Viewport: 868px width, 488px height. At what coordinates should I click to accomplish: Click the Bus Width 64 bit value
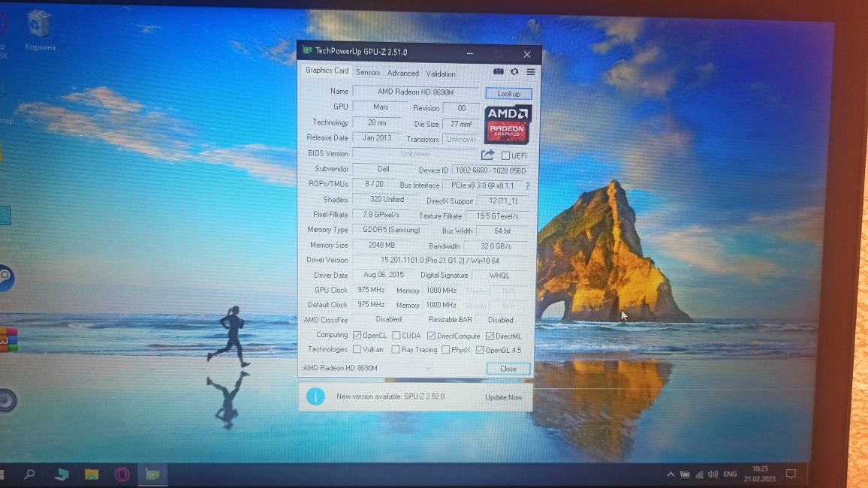502,231
